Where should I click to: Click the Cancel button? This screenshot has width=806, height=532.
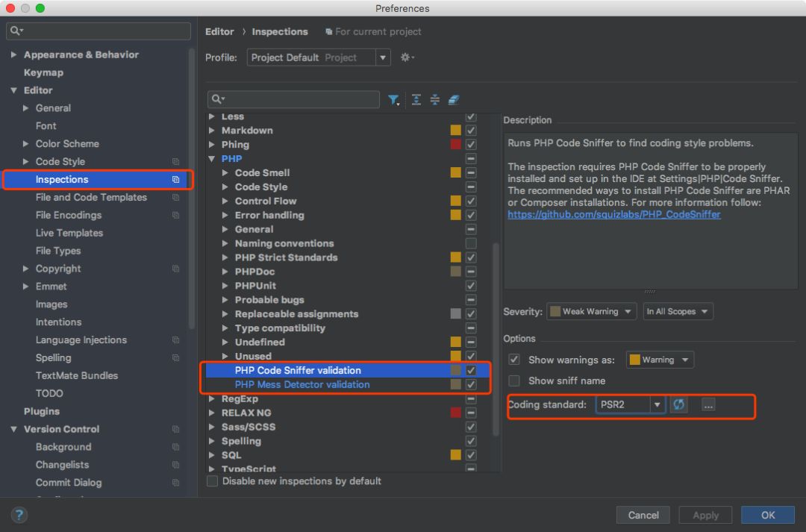643,515
